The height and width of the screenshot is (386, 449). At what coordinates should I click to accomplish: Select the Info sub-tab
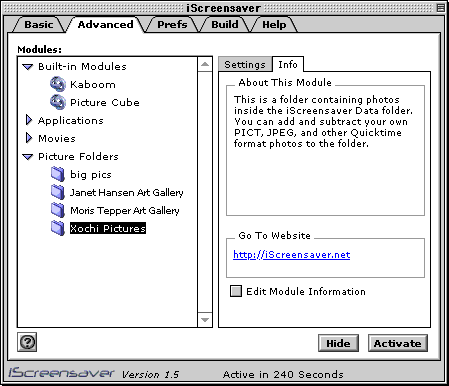[x=288, y=64]
